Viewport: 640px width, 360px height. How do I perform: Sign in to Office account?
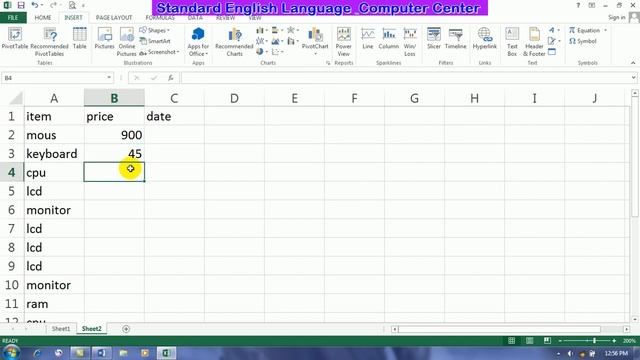tap(616, 17)
